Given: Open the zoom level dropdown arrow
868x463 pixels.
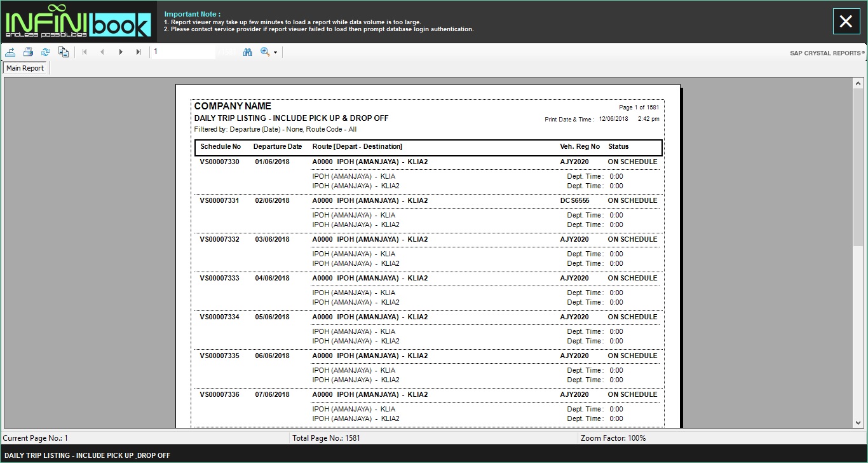Looking at the screenshot, I should click(275, 53).
